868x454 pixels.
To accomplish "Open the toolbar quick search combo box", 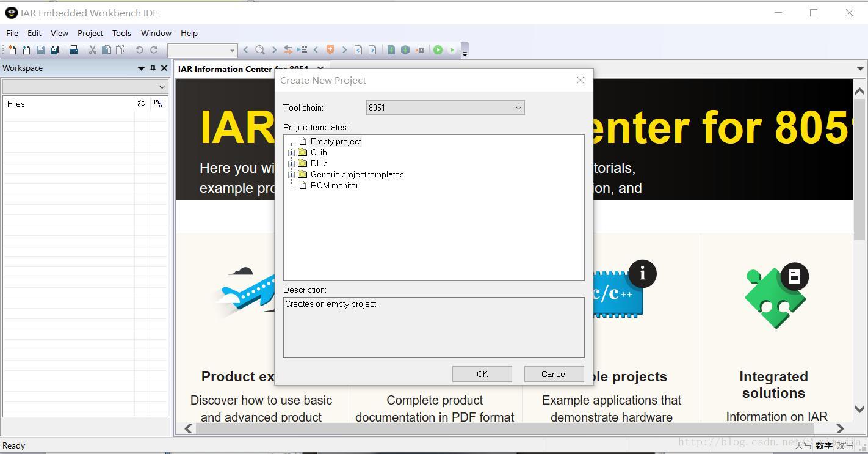I will (202, 50).
